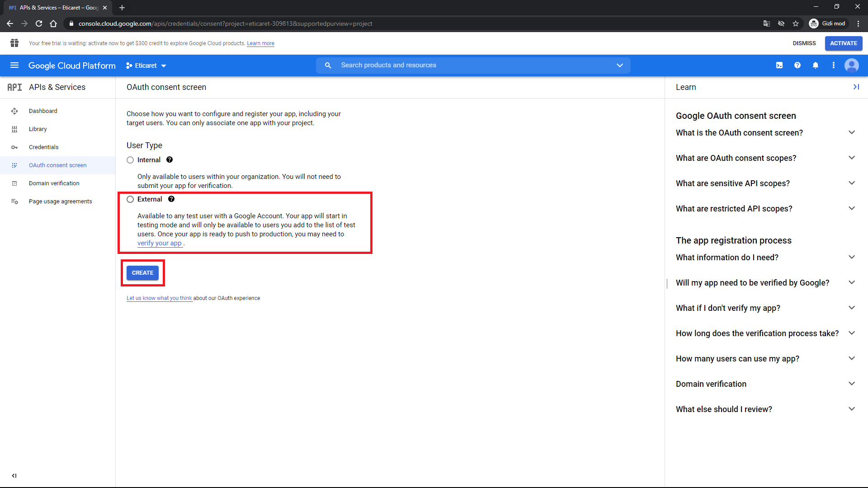Expand the search bar dropdown arrow
This screenshot has height=488, width=868.
620,66
